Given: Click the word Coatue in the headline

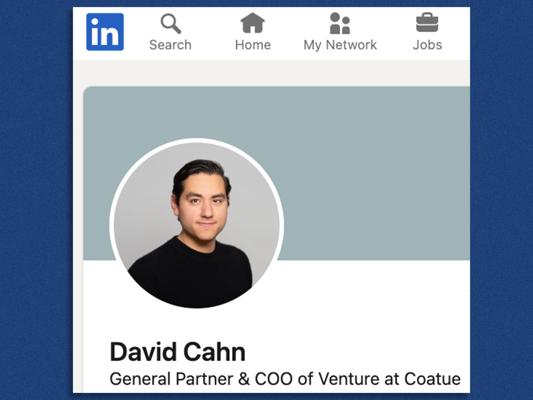Looking at the screenshot, I should pyautogui.click(x=432, y=379).
